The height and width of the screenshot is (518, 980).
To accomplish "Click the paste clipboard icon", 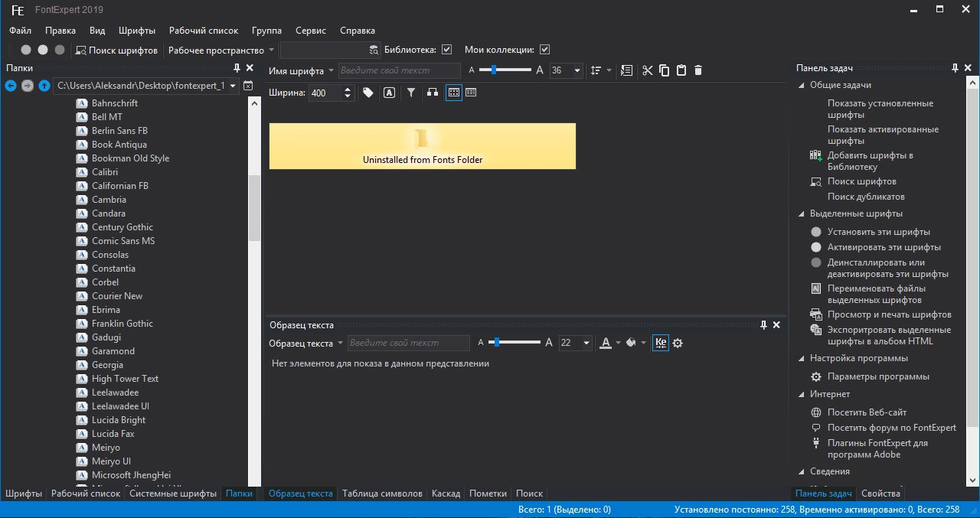I will [x=681, y=70].
